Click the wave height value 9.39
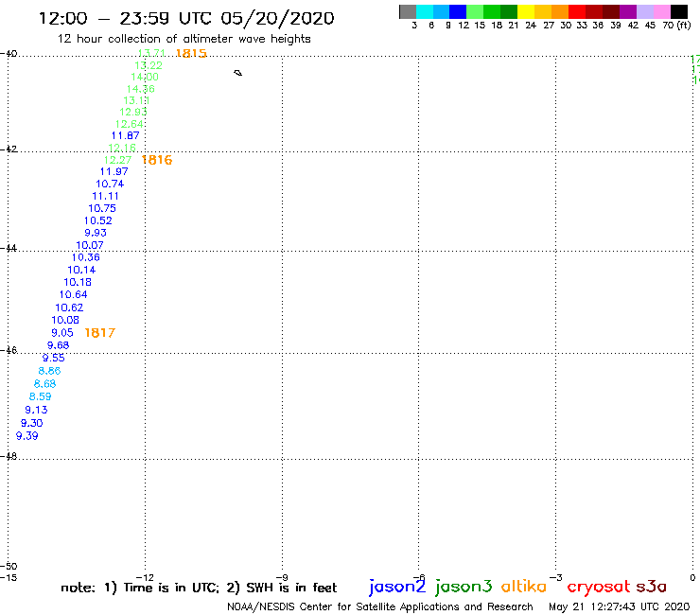This screenshot has height=615, width=700. pos(27,436)
